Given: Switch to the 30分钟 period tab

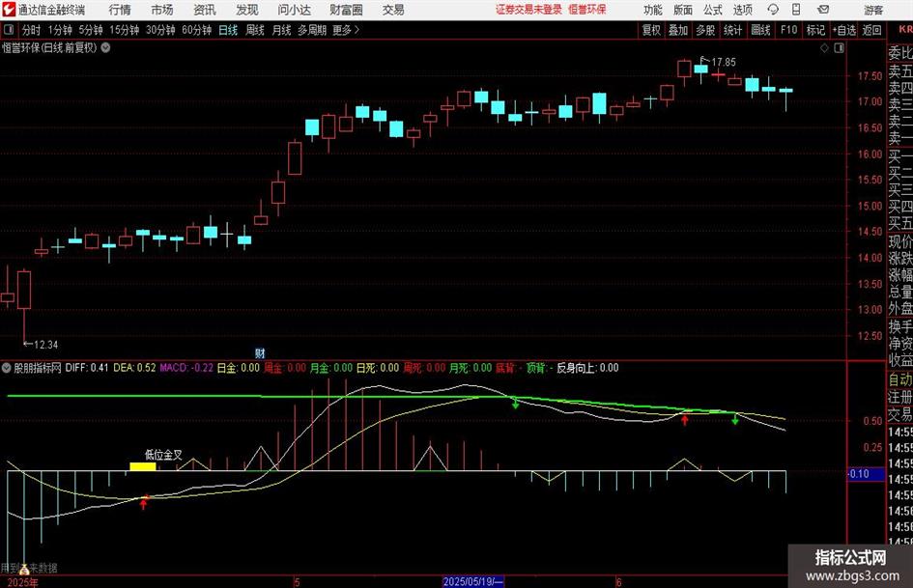Looking at the screenshot, I should click(160, 30).
